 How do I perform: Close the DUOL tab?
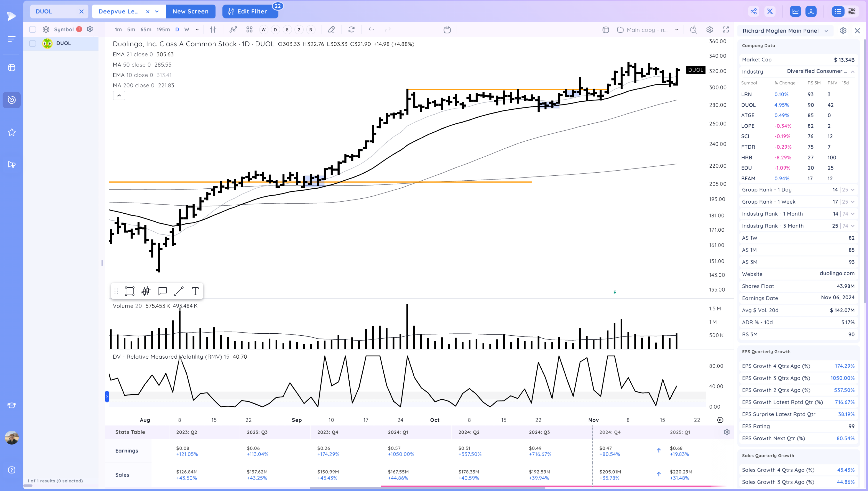point(81,12)
